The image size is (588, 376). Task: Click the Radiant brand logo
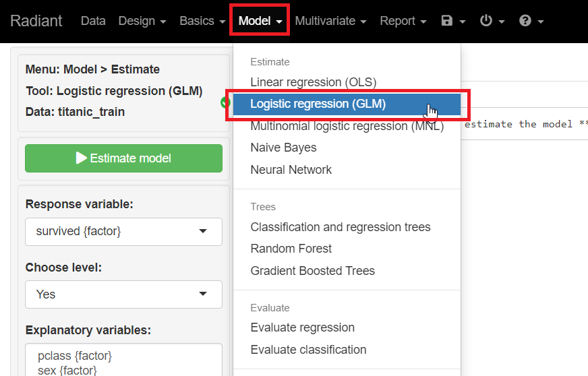[x=36, y=21]
